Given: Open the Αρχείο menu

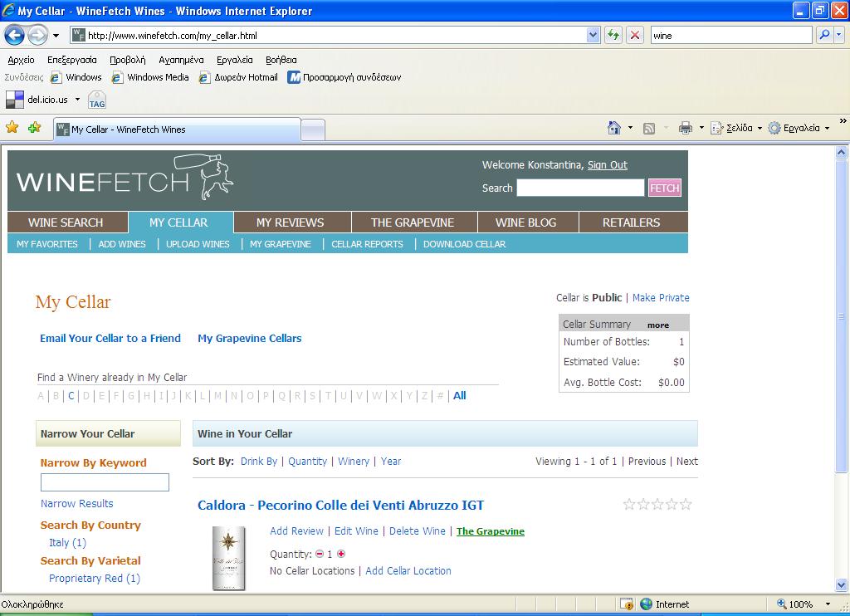Looking at the screenshot, I should point(21,61).
